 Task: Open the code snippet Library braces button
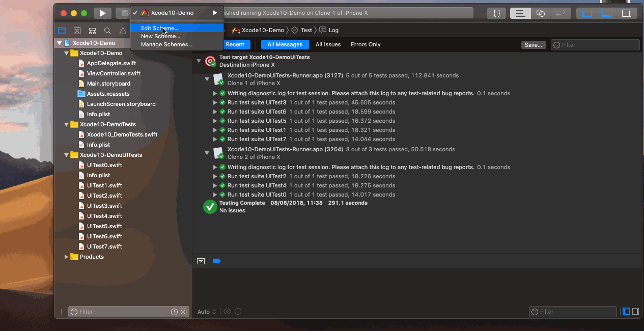497,13
